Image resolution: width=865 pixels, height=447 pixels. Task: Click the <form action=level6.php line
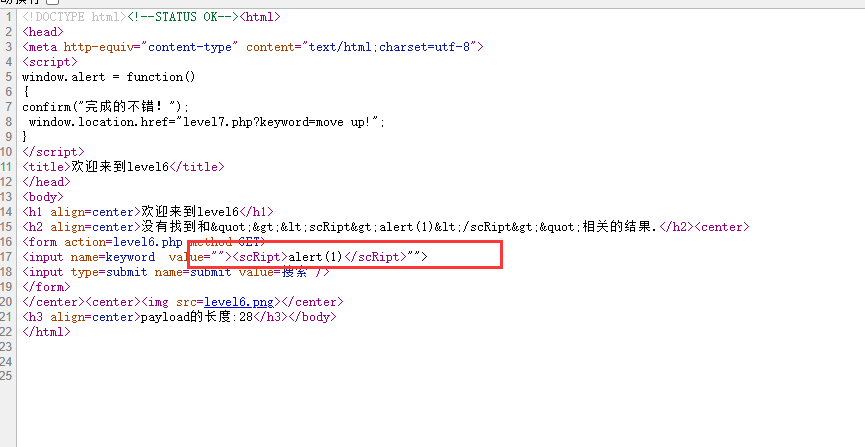144,242
